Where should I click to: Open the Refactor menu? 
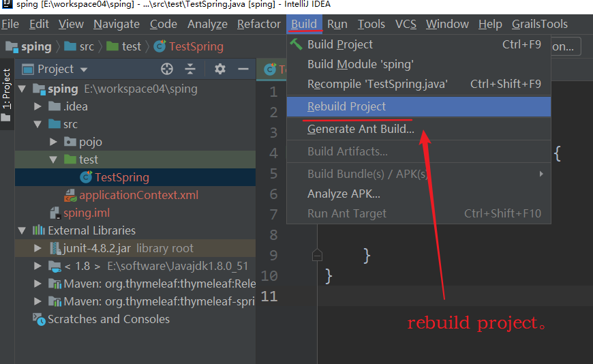pyautogui.click(x=259, y=24)
